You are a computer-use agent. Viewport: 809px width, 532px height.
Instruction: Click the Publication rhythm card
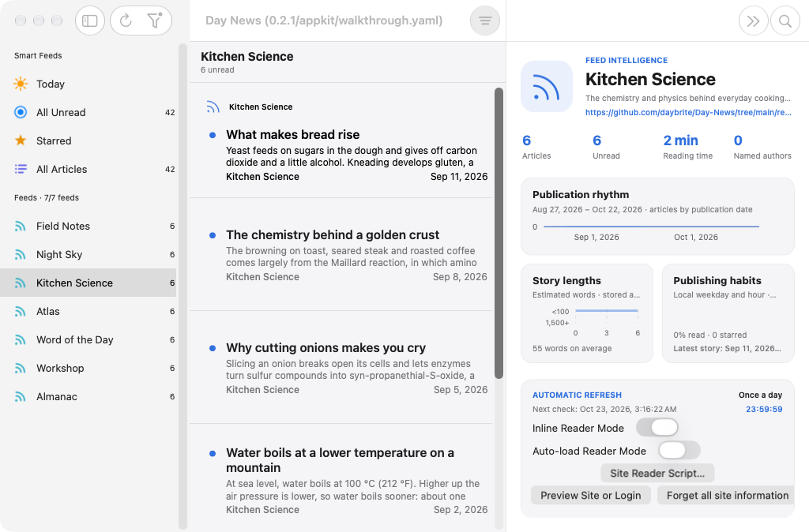(657, 216)
